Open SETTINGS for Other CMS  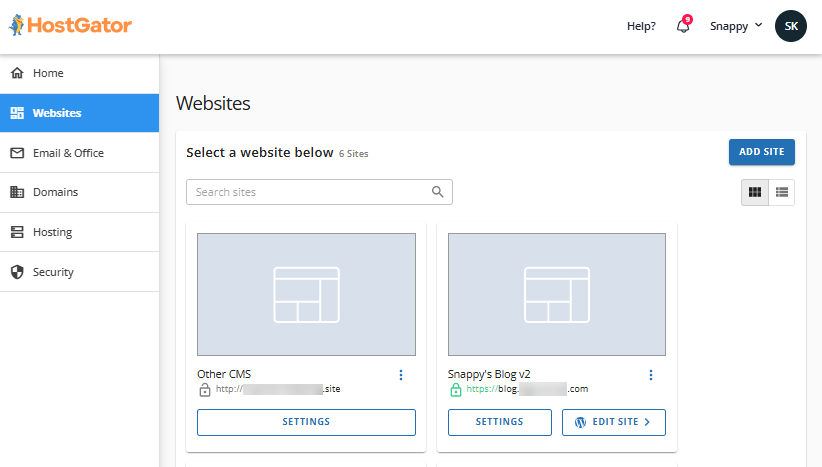[306, 422]
